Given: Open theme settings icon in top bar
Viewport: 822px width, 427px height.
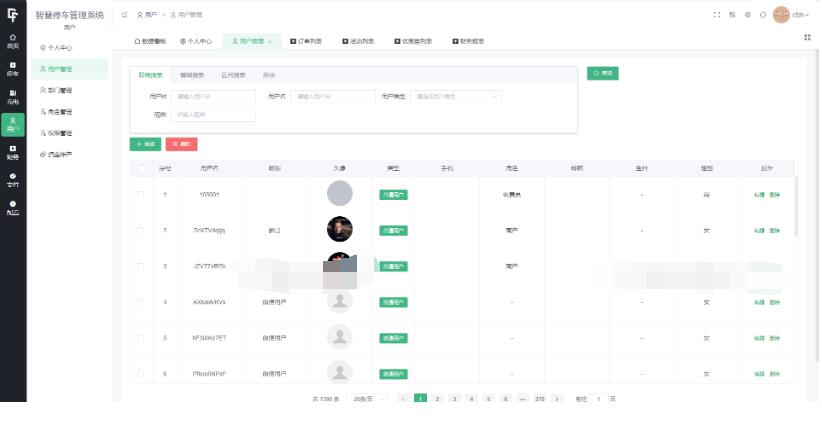Looking at the screenshot, I should 748,15.
